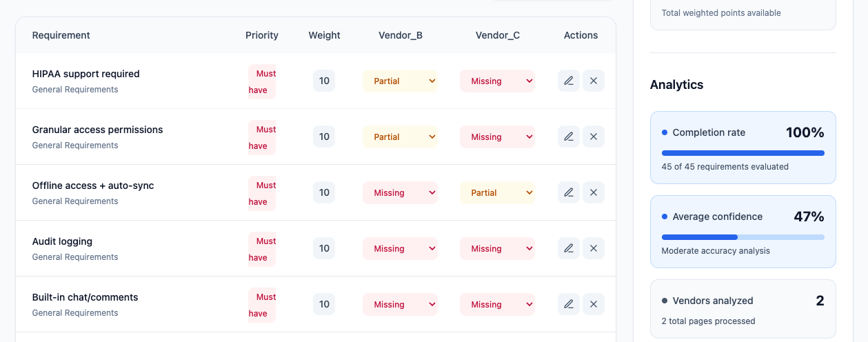
Task: Remove the Granular access permissions requirement
Action: [x=594, y=137]
